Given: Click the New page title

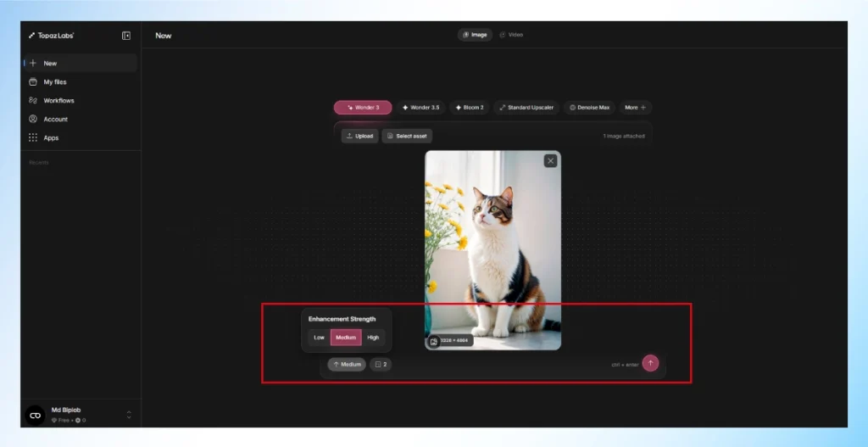Looking at the screenshot, I should tap(164, 36).
